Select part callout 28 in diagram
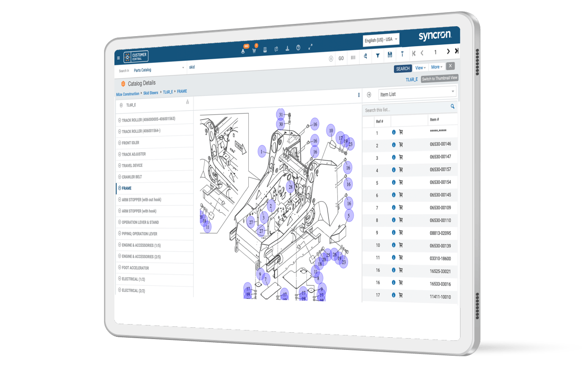The height and width of the screenshot is (377, 588). pyautogui.click(x=290, y=186)
